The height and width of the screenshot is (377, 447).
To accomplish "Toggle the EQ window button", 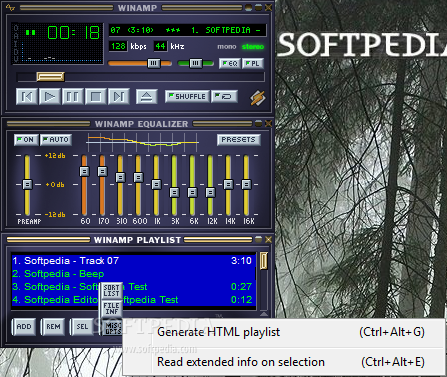I will pyautogui.click(x=230, y=63).
